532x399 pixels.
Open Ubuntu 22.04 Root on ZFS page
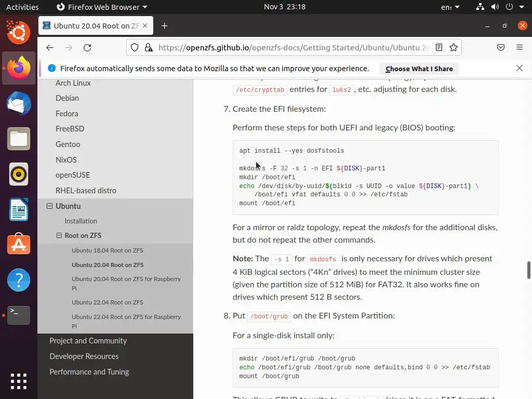(107, 302)
